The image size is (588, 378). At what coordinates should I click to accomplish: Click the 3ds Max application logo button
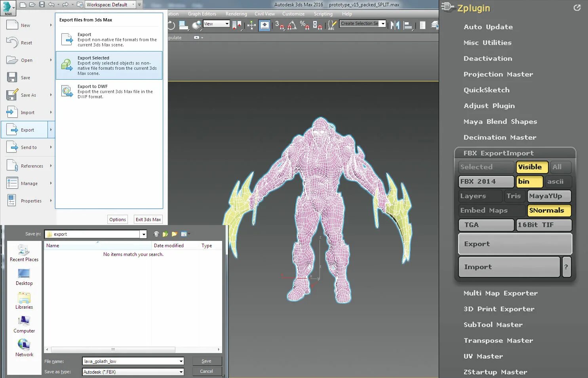(8, 8)
